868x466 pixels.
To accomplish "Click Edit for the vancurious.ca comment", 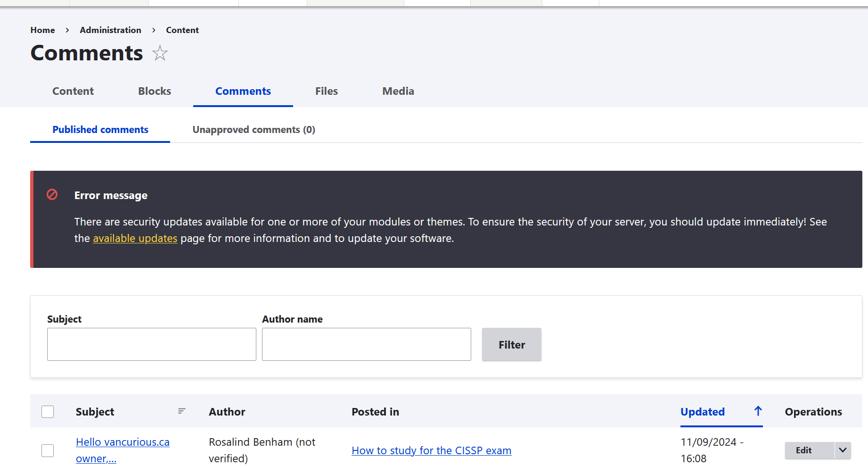I will (810, 450).
